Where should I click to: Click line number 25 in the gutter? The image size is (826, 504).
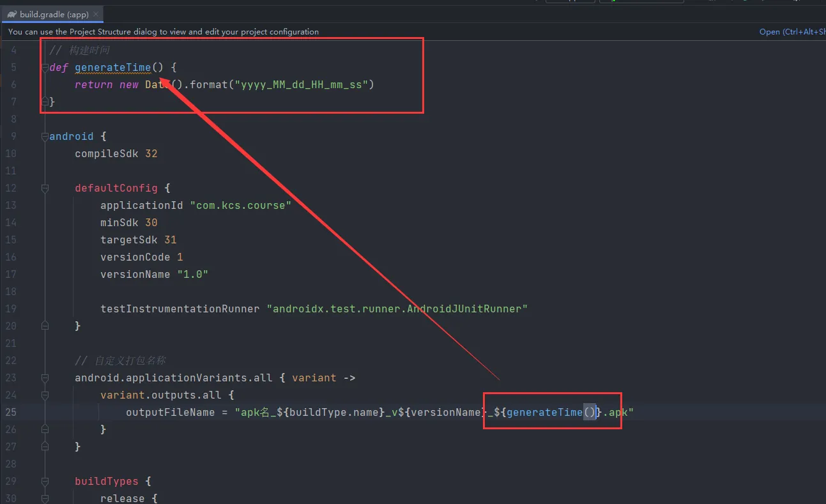tap(11, 412)
